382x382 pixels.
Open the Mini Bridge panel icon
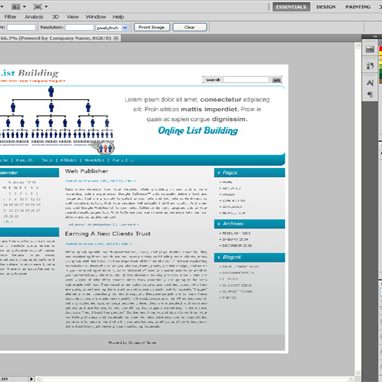click(370, 49)
